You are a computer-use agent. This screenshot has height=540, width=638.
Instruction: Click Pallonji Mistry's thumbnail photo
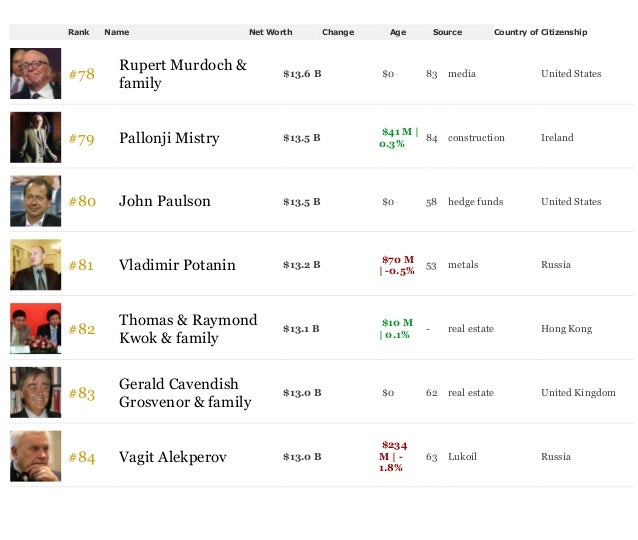point(35,137)
